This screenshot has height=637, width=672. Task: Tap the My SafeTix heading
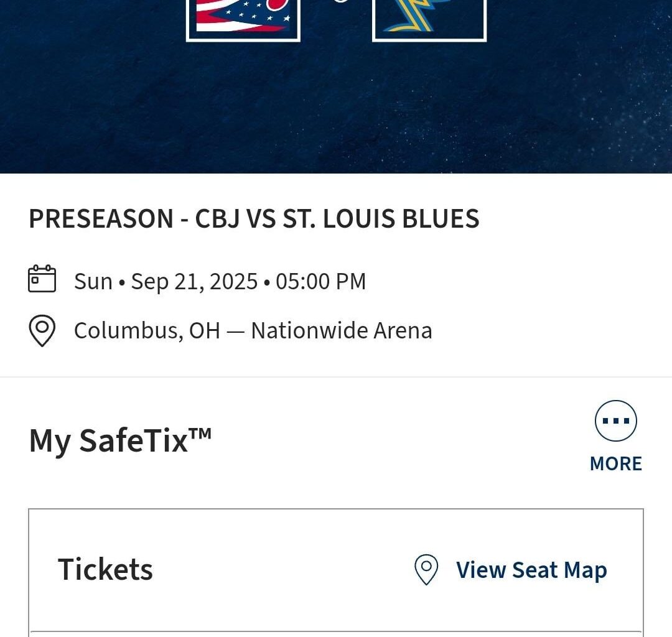pyautogui.click(x=109, y=441)
